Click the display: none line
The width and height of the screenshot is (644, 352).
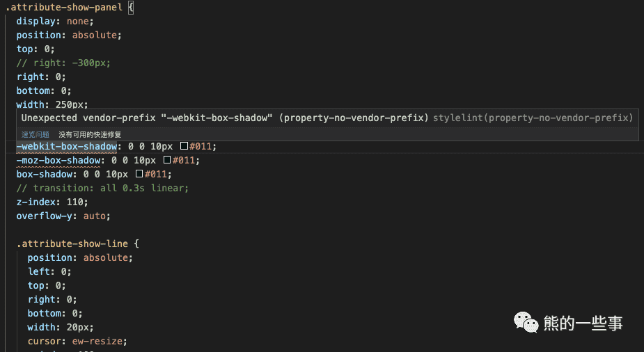pos(55,22)
